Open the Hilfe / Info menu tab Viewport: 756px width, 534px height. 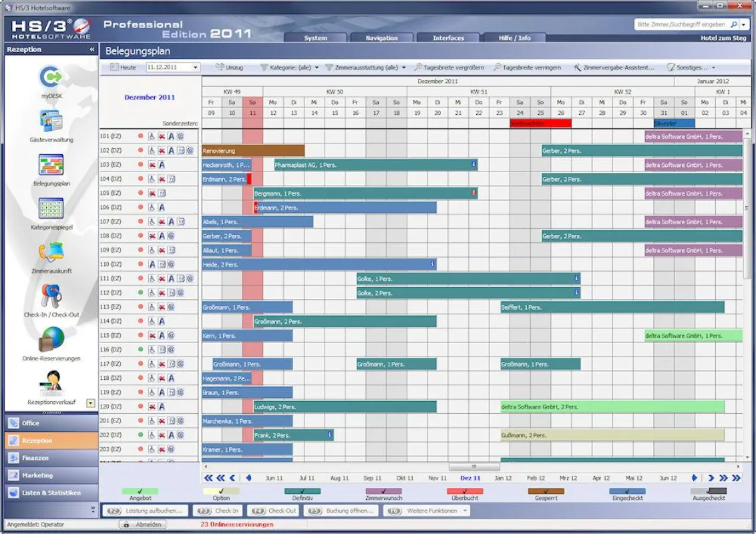(514, 37)
